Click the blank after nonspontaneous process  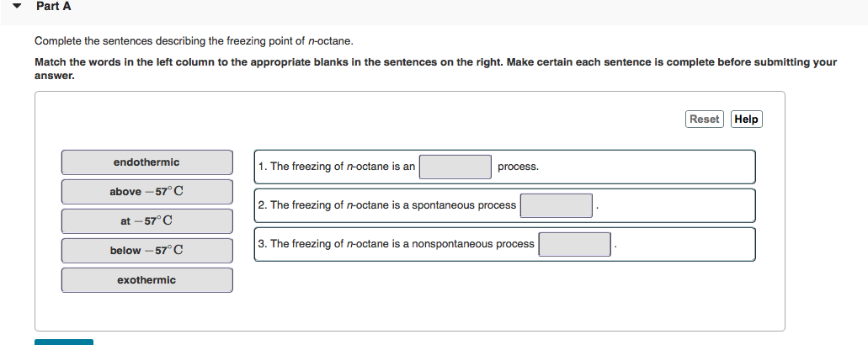[x=574, y=244]
